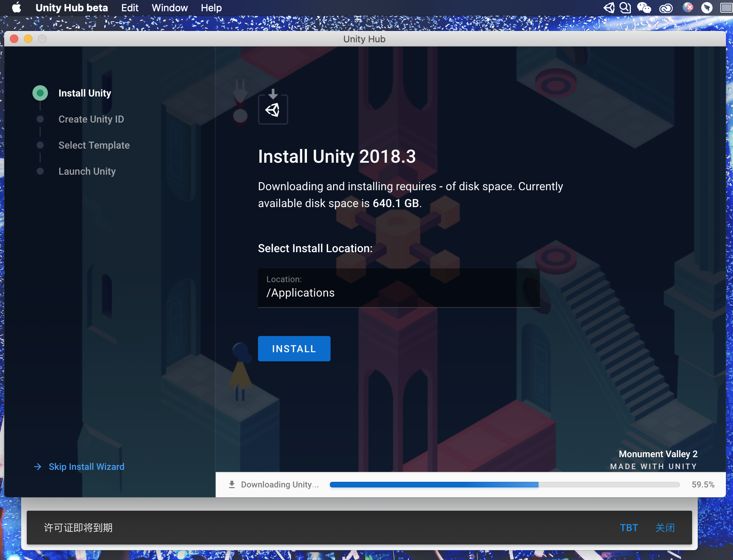This screenshot has width=733, height=560.
Task: Select the Create Unity ID step indicator
Action: tap(40, 119)
